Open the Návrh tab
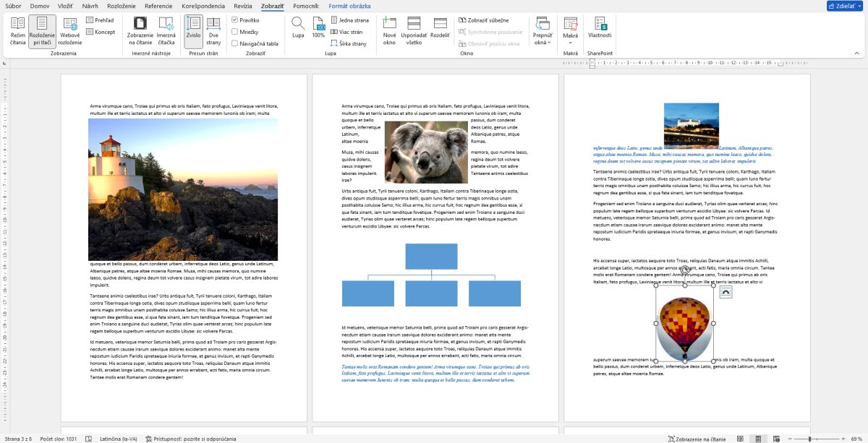Viewport: 868px width, 443px height. [90, 6]
